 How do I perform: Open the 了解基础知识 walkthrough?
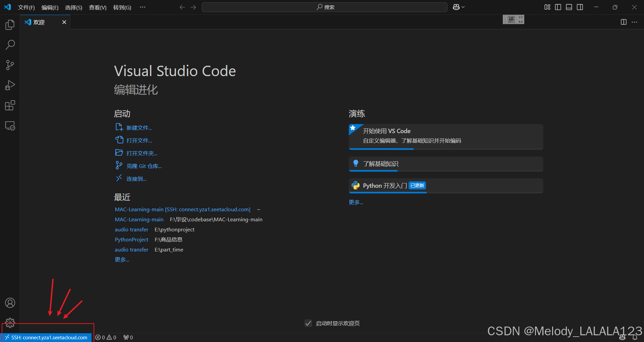pos(446,164)
